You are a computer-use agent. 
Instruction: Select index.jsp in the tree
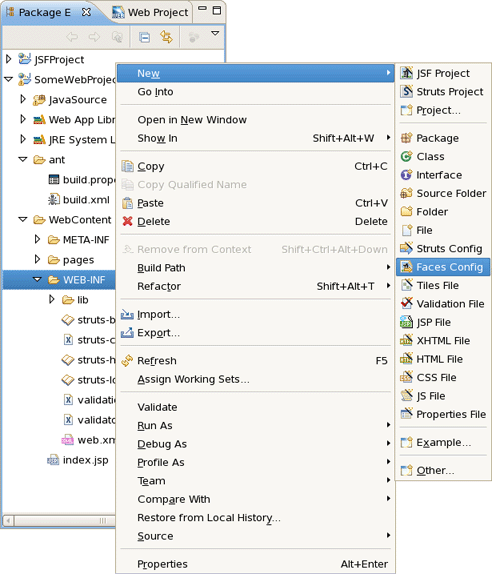pyautogui.click(x=78, y=460)
